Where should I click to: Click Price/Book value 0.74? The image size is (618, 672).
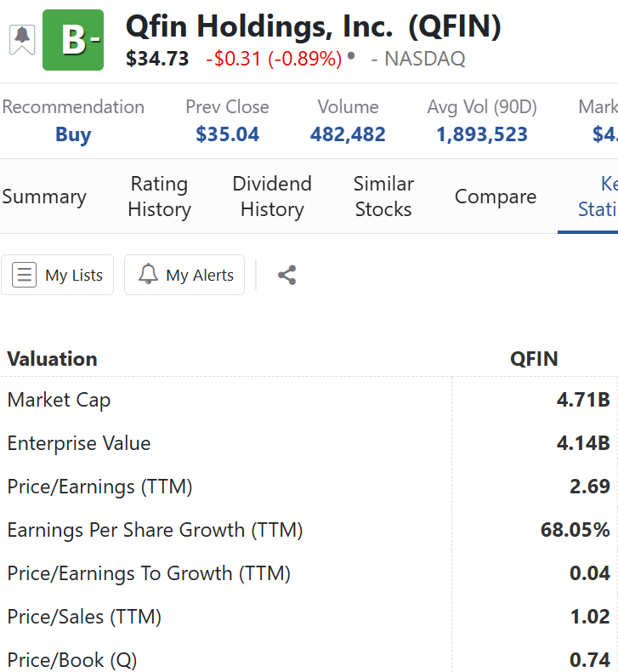[x=590, y=660]
